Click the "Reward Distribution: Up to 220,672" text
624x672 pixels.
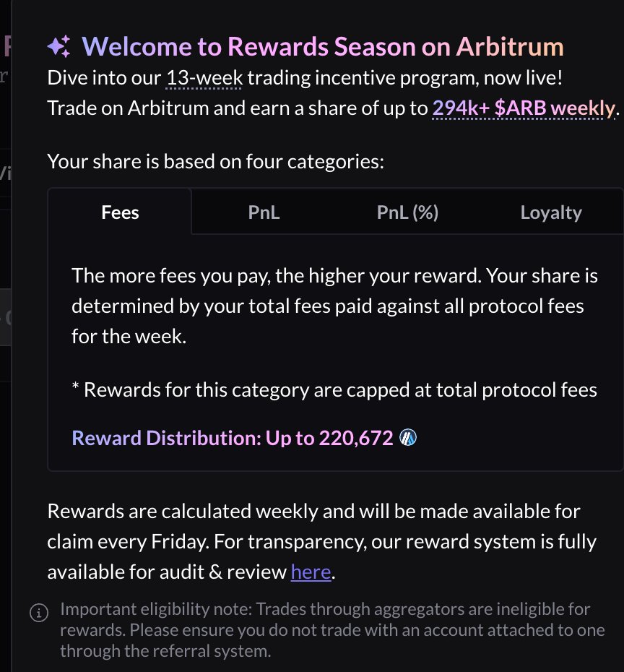pos(233,438)
